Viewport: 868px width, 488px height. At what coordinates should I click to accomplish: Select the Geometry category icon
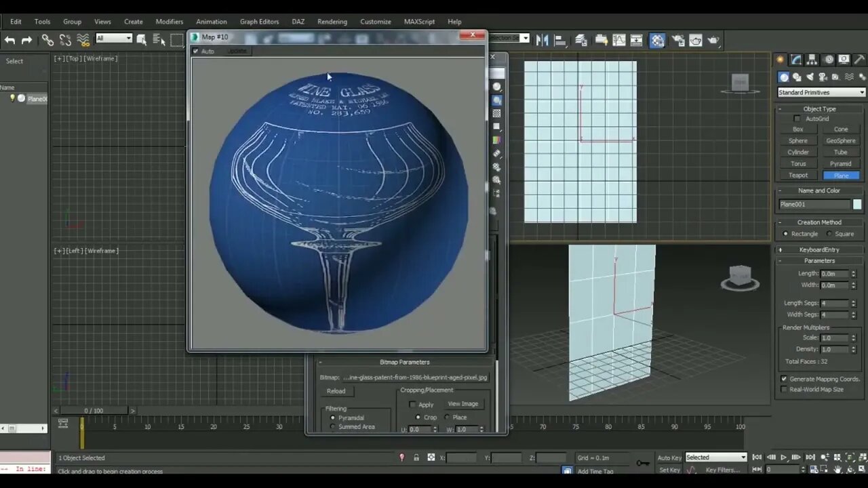point(784,77)
